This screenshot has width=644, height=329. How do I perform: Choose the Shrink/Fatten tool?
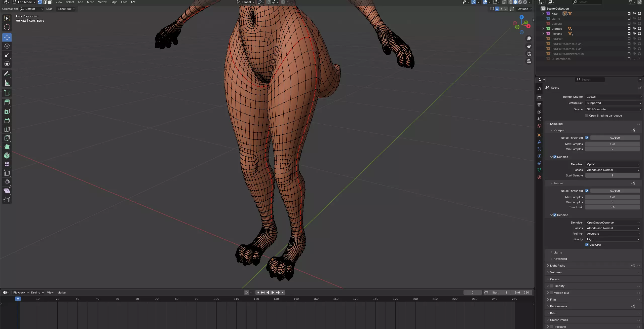click(x=7, y=182)
